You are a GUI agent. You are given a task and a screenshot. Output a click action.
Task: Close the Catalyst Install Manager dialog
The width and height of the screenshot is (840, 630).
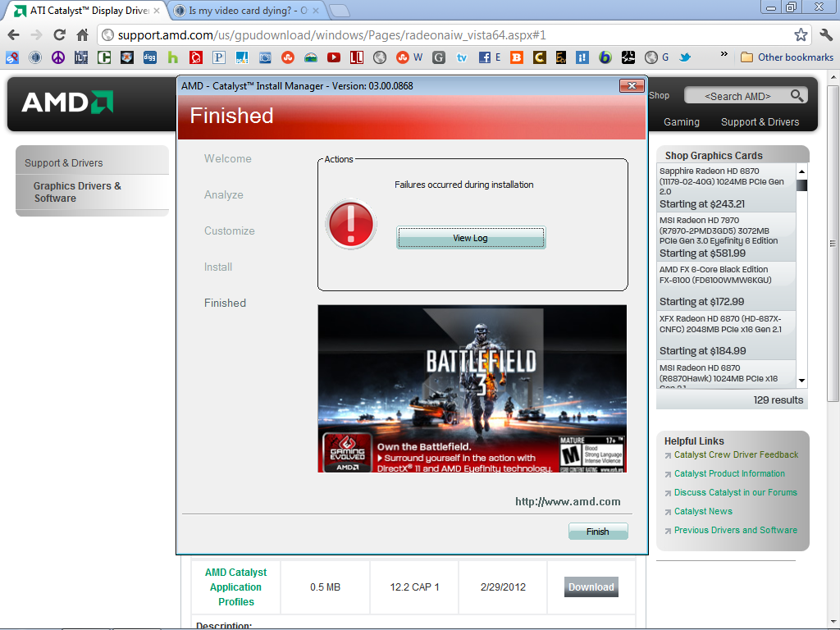632,85
